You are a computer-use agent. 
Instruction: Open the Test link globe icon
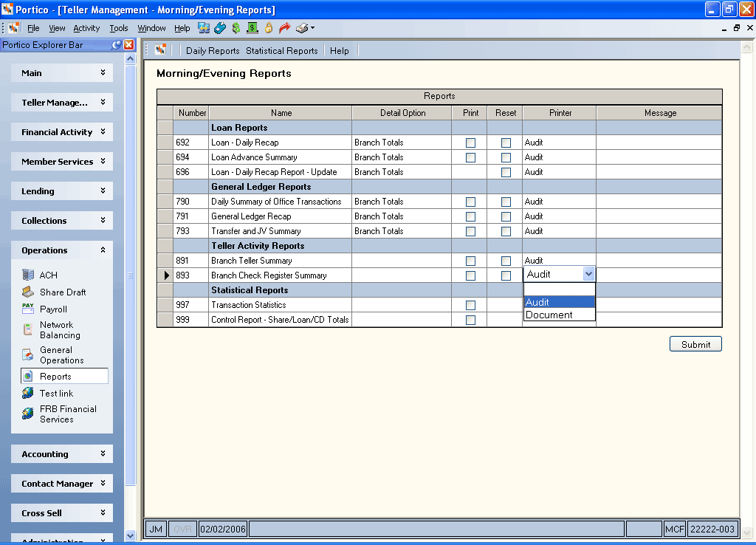29,393
